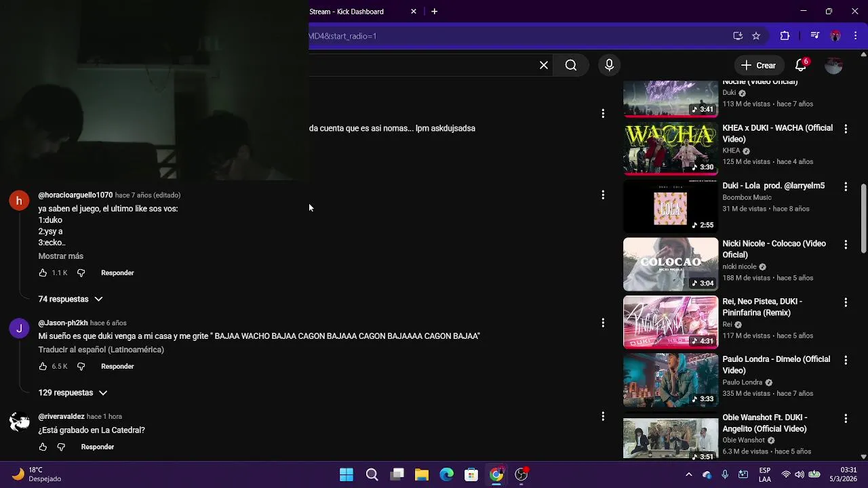This screenshot has width=868, height=488.
Task: Open a new browser tab with plus
Action: pyautogui.click(x=434, y=12)
